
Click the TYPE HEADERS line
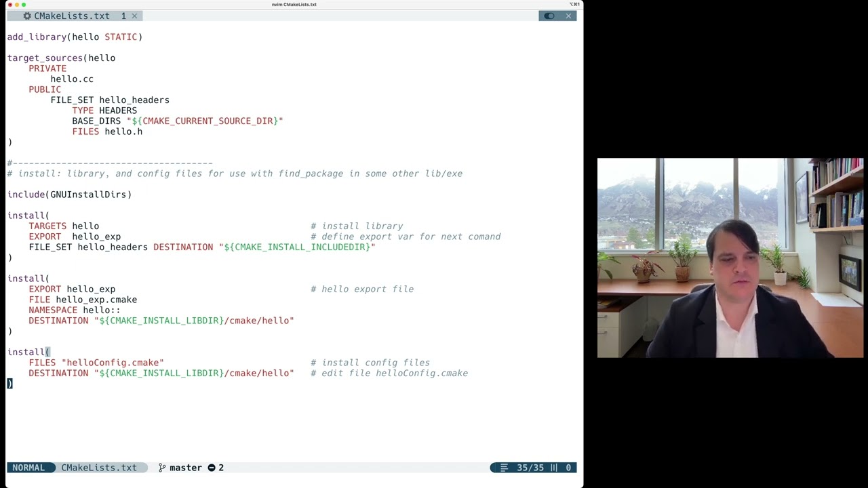(104, 110)
